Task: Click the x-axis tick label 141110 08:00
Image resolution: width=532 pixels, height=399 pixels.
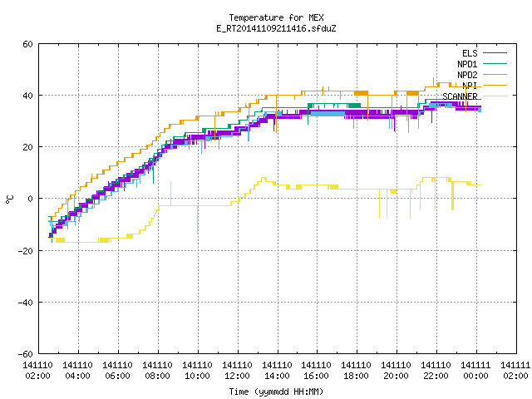Action: tap(157, 371)
